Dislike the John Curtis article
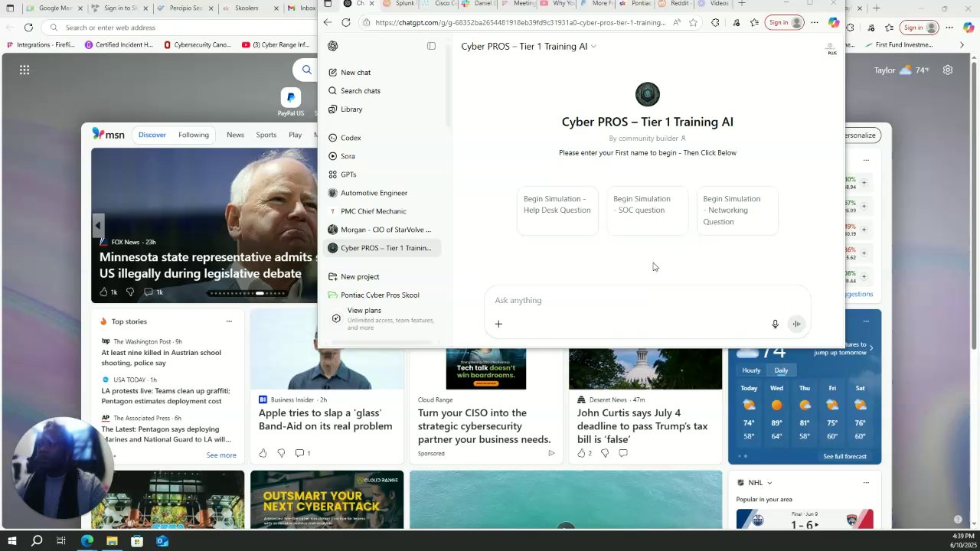 pos(605,453)
